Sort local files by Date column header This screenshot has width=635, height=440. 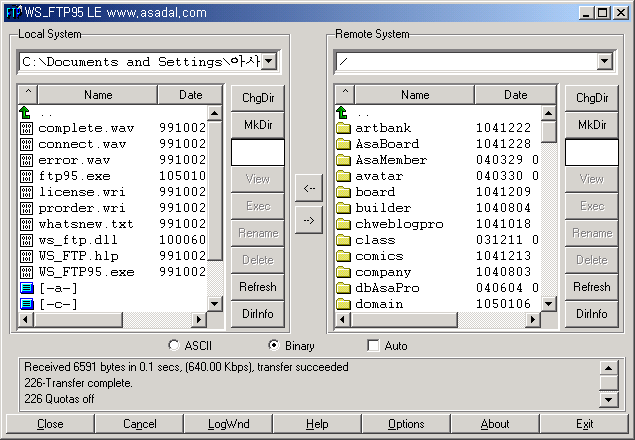tap(190, 95)
